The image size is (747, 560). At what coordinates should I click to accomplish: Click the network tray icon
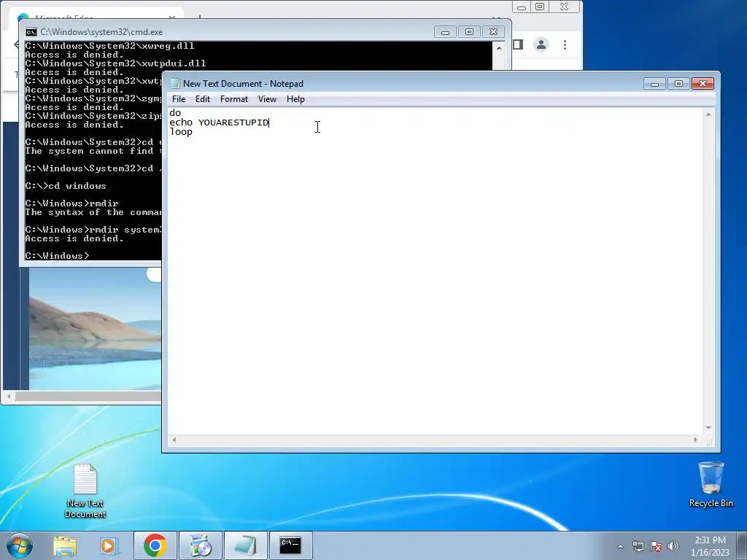pos(638,546)
